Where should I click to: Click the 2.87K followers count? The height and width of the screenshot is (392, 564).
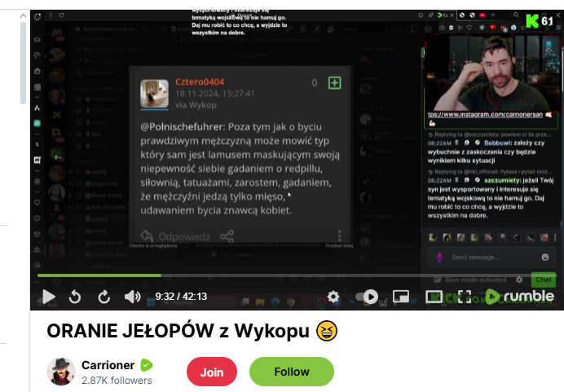(117, 380)
